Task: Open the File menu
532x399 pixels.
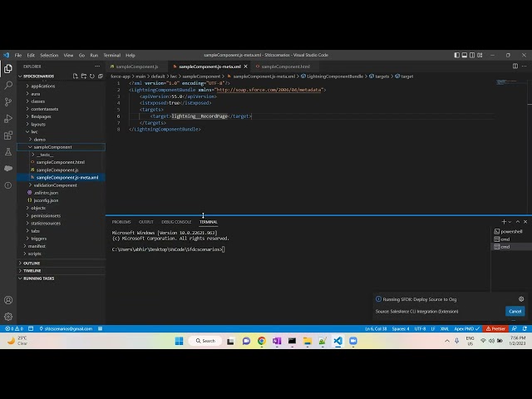Action: pyautogui.click(x=18, y=55)
